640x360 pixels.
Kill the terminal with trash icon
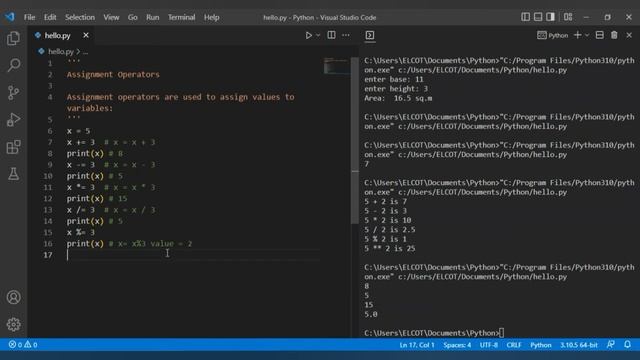[614, 35]
